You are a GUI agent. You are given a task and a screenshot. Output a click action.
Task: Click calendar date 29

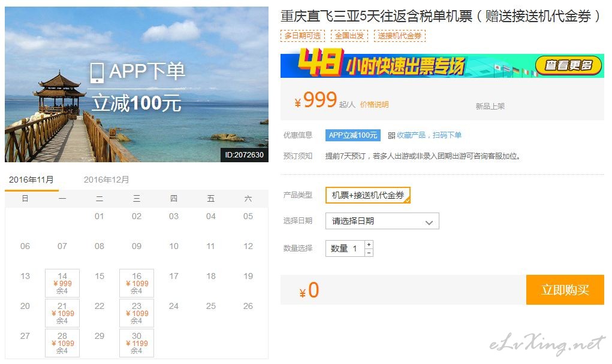[100, 336]
